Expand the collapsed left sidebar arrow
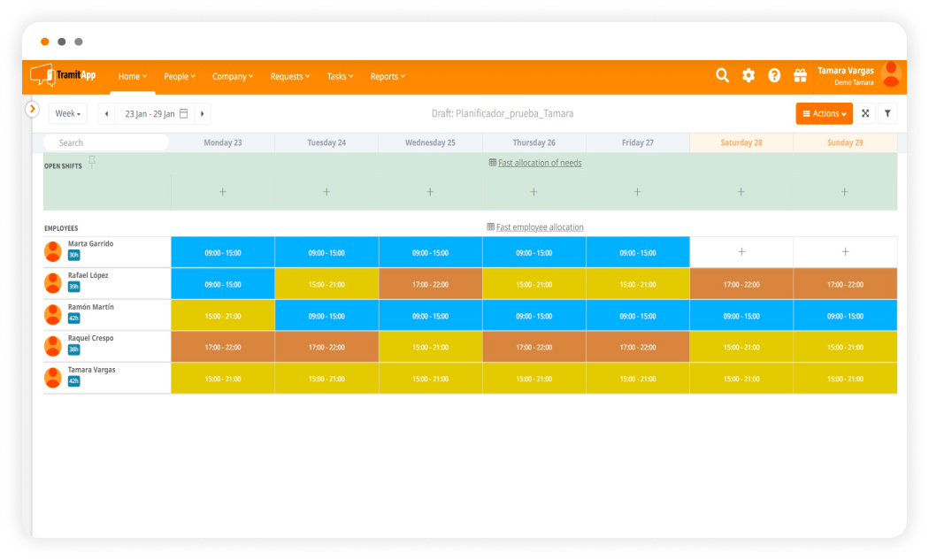Screen dimensions: 929x560 [x=33, y=109]
